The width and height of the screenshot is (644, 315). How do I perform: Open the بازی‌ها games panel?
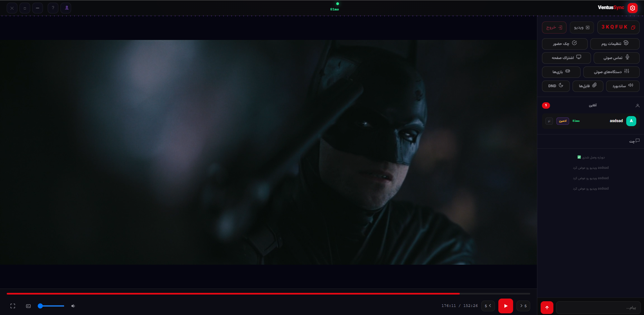(x=561, y=72)
